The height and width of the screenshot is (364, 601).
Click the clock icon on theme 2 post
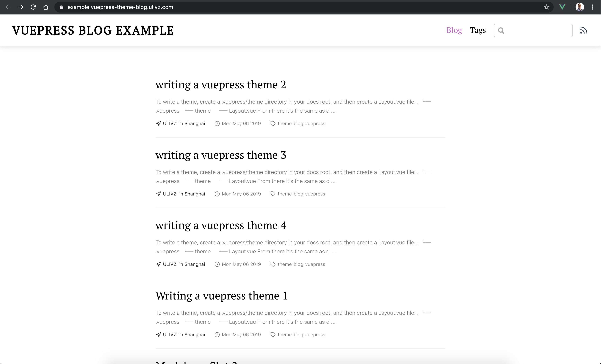pos(216,124)
